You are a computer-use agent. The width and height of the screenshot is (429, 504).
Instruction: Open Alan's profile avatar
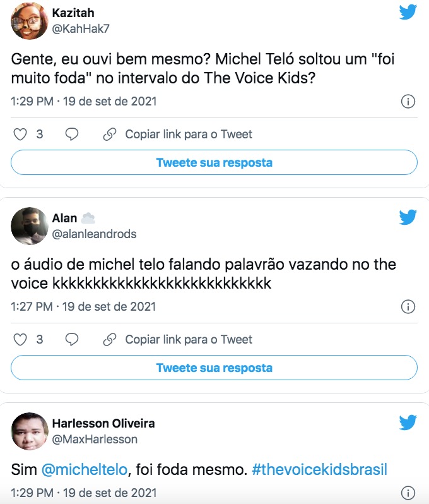click(30, 226)
